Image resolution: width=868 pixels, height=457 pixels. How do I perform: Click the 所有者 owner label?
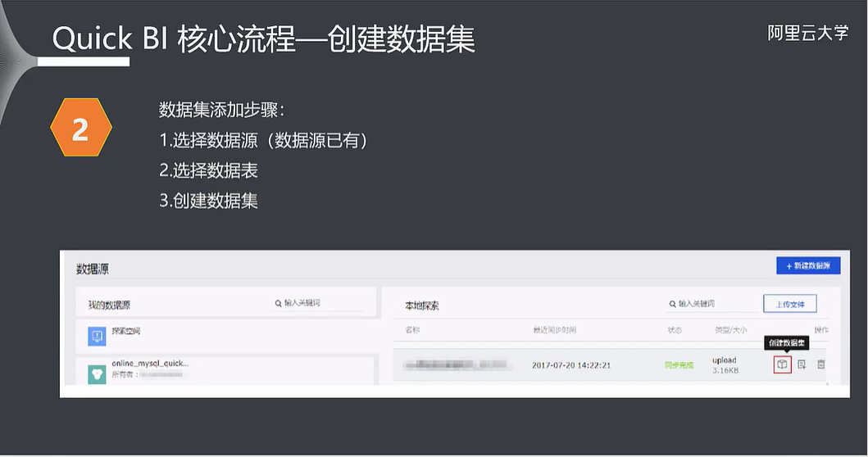tap(124, 374)
